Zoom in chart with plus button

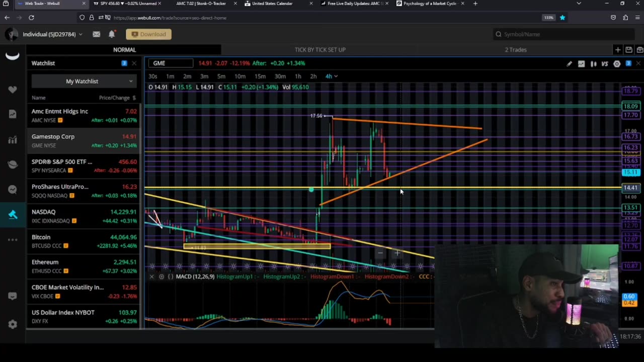[x=397, y=253]
